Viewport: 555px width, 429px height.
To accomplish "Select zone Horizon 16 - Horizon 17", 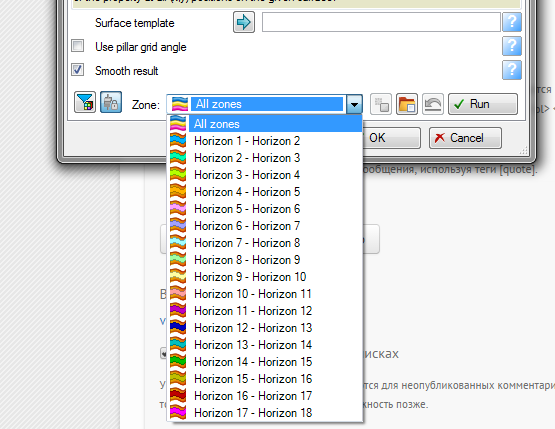I will 265,396.
